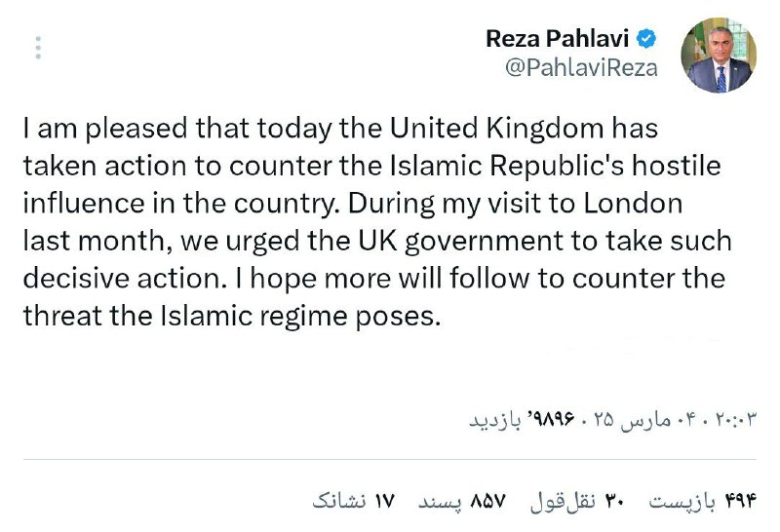Click the words 'United Kingdom' in the tweet
Image resolution: width=780 pixels, height=532 pixels.
(496, 128)
